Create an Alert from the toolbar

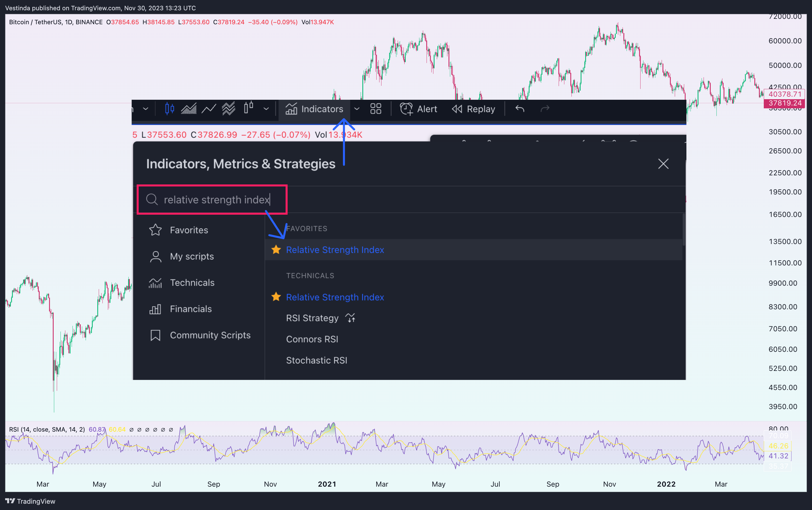click(x=418, y=109)
